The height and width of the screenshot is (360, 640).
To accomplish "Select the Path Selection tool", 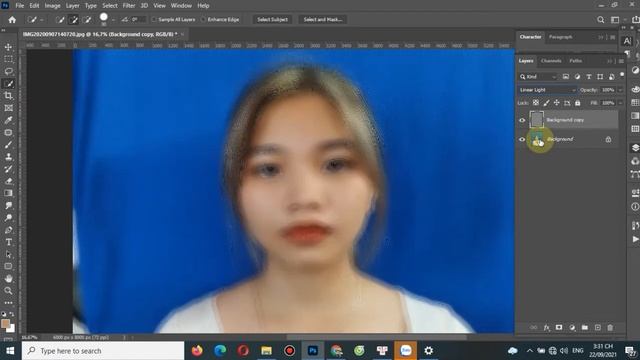I will pyautogui.click(x=8, y=254).
